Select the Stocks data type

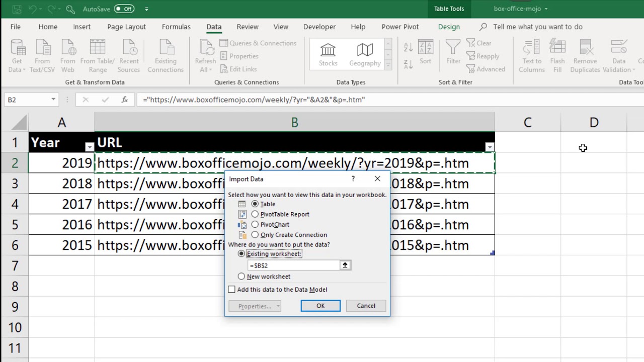(x=328, y=54)
